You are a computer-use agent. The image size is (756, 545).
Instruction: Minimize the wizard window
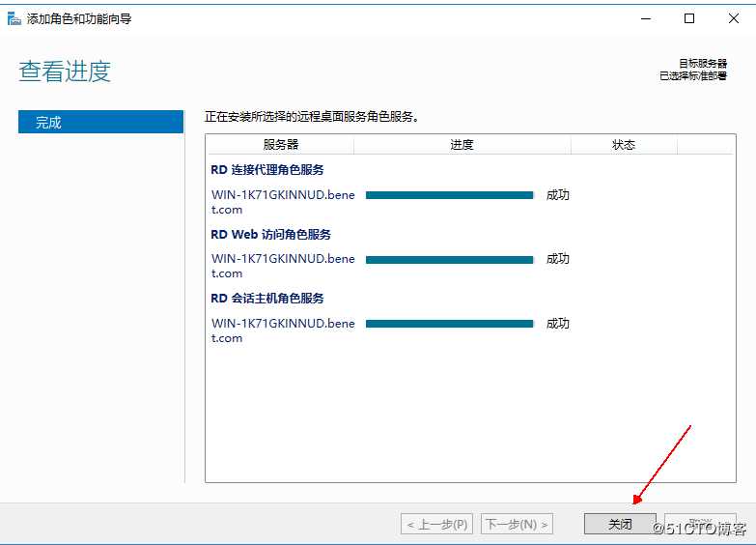pos(646,18)
